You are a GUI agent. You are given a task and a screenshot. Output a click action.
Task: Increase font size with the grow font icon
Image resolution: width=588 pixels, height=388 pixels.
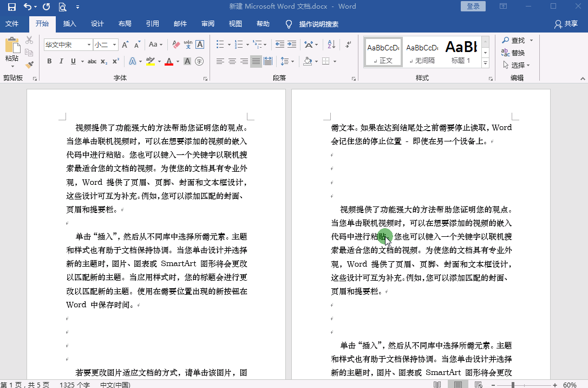(x=125, y=44)
